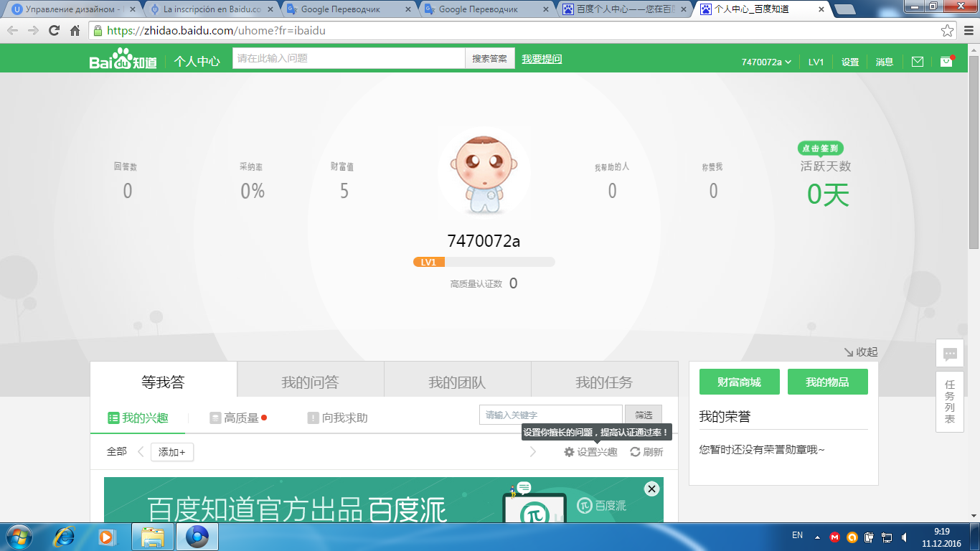Click the LV1 level progress bar
The image size is (980, 551).
click(484, 262)
